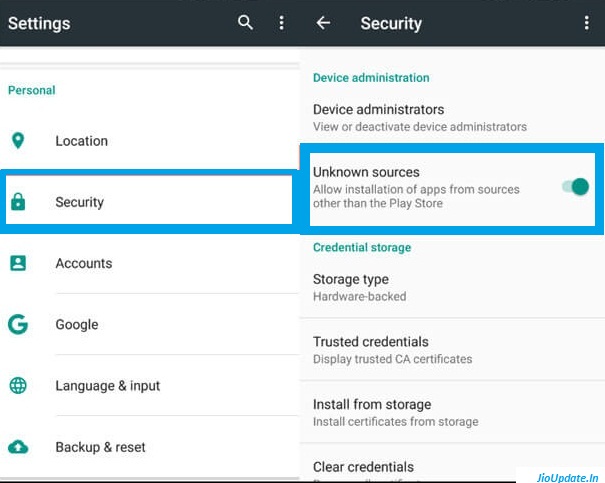Tap the Clear credentials option

pos(363,467)
